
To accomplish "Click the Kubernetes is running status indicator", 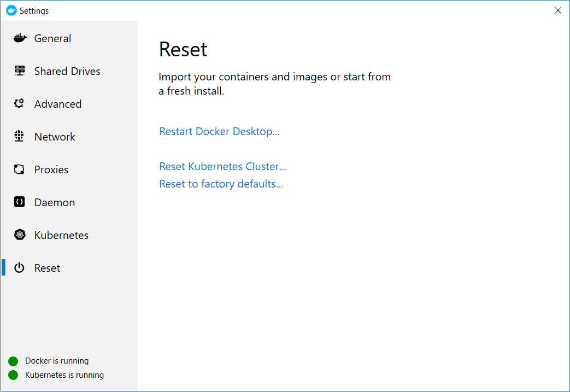I will pos(13,375).
